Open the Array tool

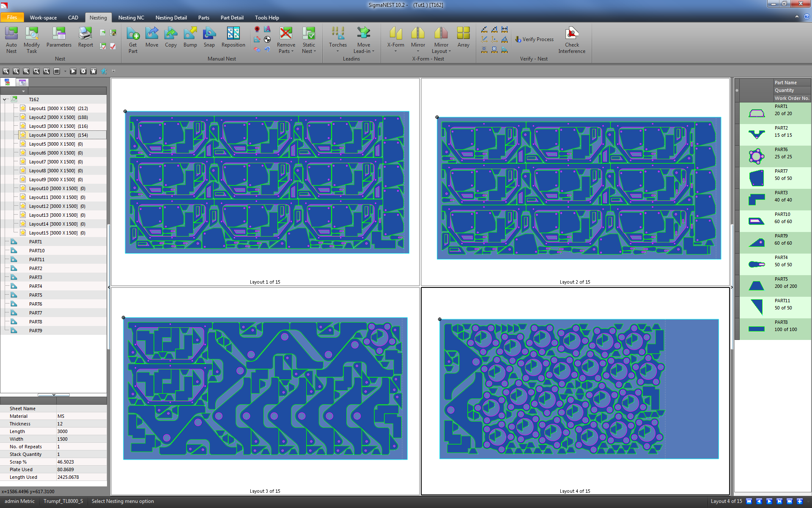[x=464, y=38]
